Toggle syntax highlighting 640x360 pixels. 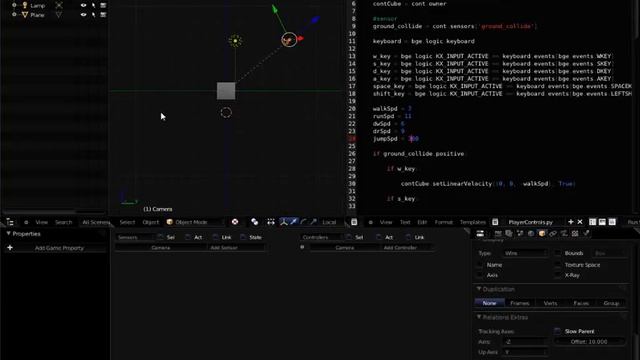click(612, 222)
